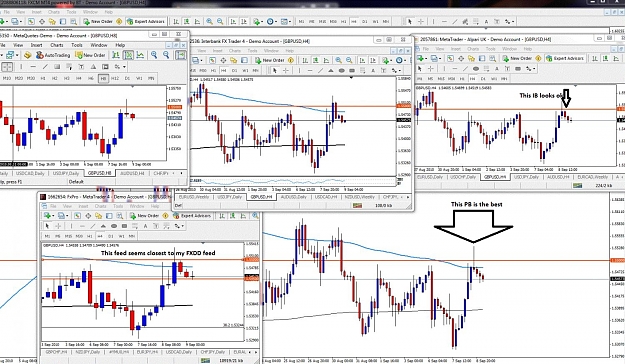Zoom out chart using FXCM main toolbar
The height and width of the screenshot is (364, 625).
tap(220, 22)
